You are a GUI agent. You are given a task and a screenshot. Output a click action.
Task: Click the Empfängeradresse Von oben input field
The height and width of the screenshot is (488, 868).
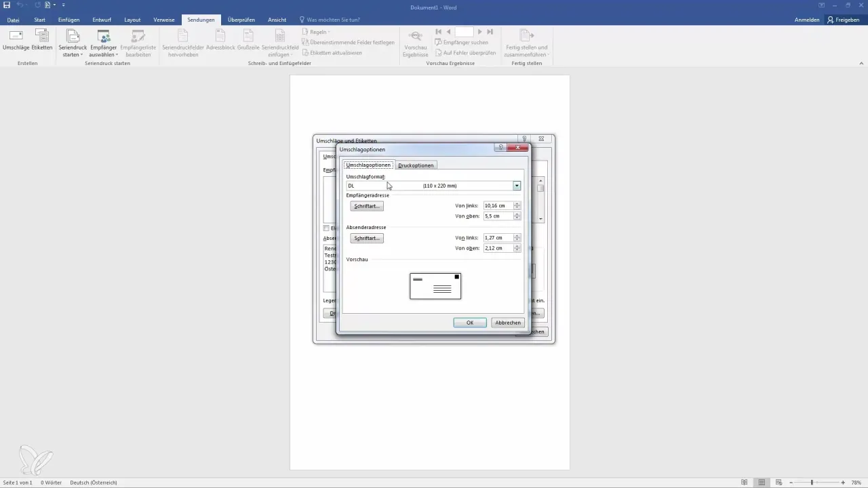(498, 216)
